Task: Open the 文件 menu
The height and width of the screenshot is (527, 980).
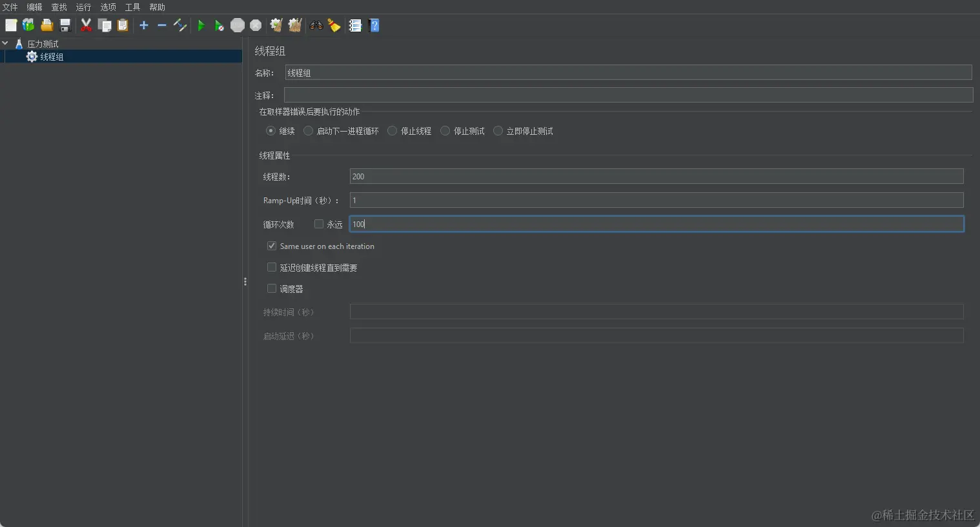Action: pyautogui.click(x=10, y=7)
